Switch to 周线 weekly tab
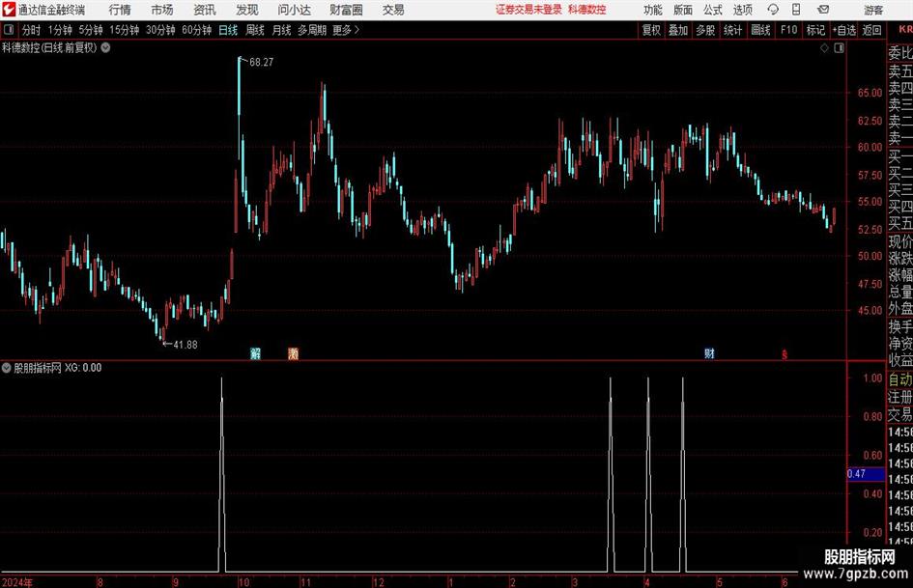The image size is (913, 588). [x=255, y=30]
